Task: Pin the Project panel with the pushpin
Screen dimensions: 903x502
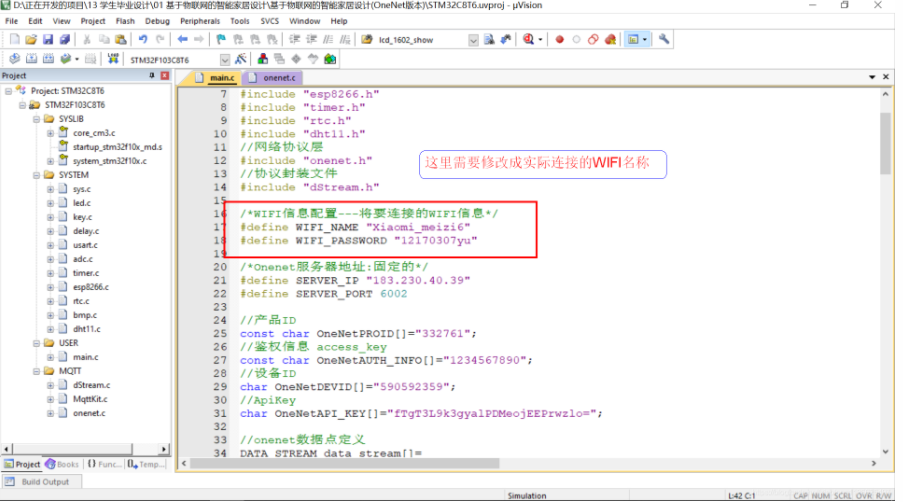Action: click(152, 75)
